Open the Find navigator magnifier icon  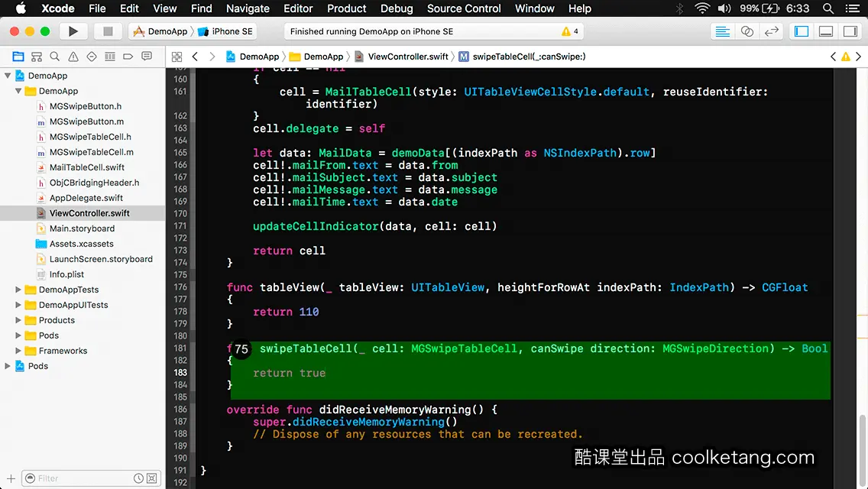point(55,57)
